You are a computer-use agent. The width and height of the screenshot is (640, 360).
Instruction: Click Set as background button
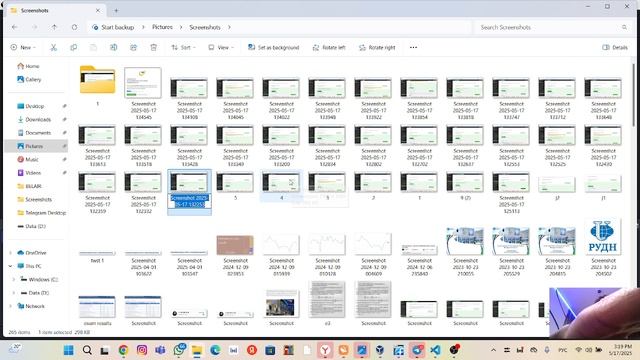click(273, 47)
